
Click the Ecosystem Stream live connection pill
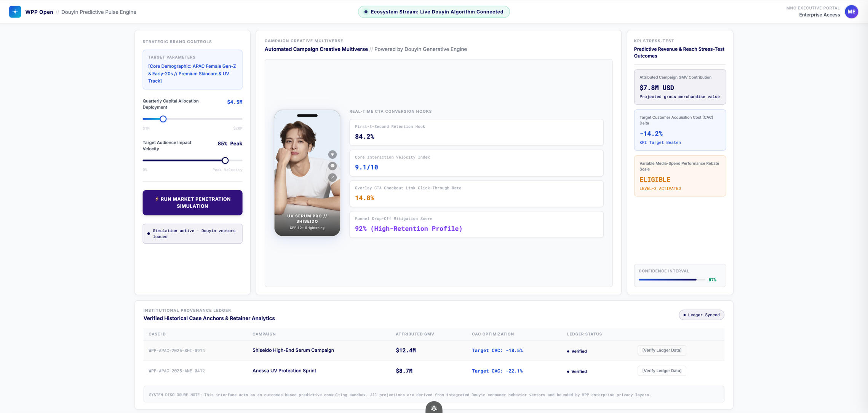coord(434,12)
